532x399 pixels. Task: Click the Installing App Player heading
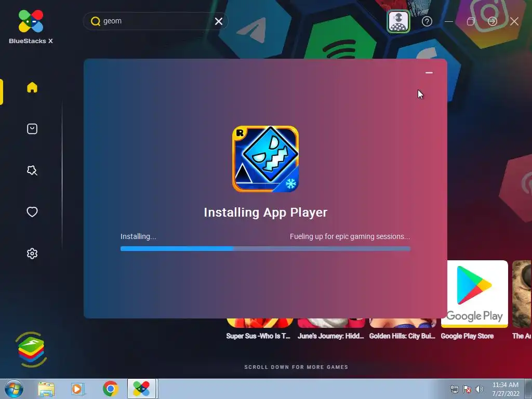tap(265, 212)
